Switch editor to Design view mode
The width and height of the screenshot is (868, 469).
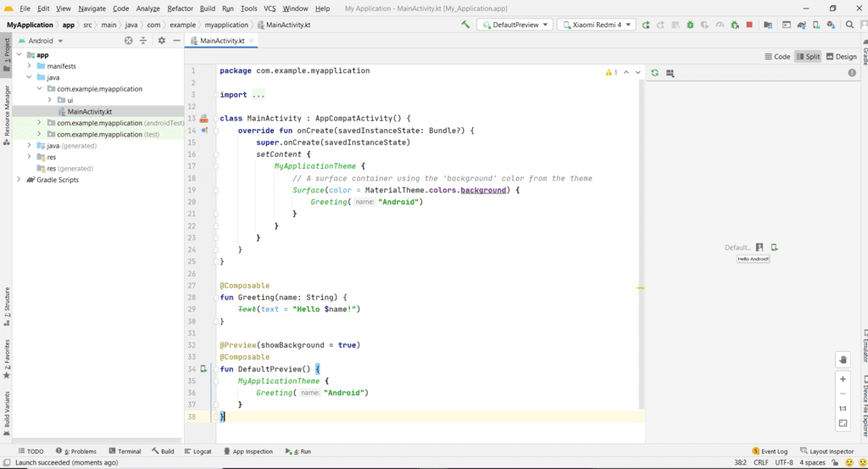[841, 57]
